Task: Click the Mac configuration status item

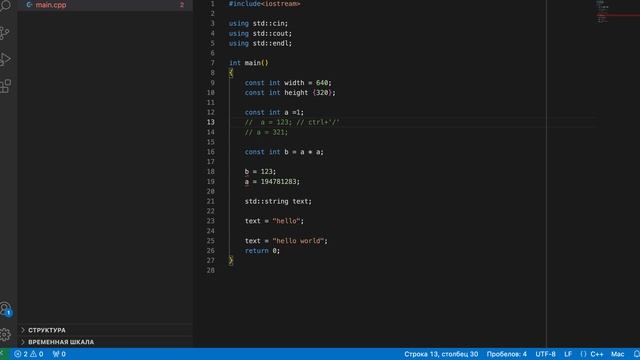Action: click(618, 354)
